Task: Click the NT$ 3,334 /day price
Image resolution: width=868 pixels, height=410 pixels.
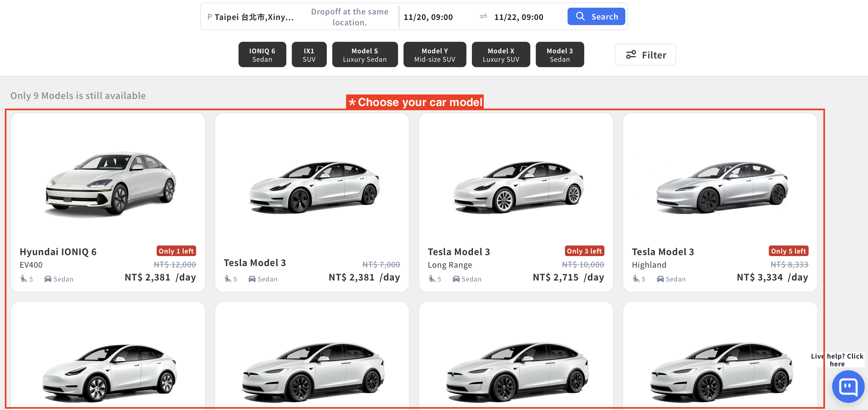Action: pyautogui.click(x=772, y=277)
